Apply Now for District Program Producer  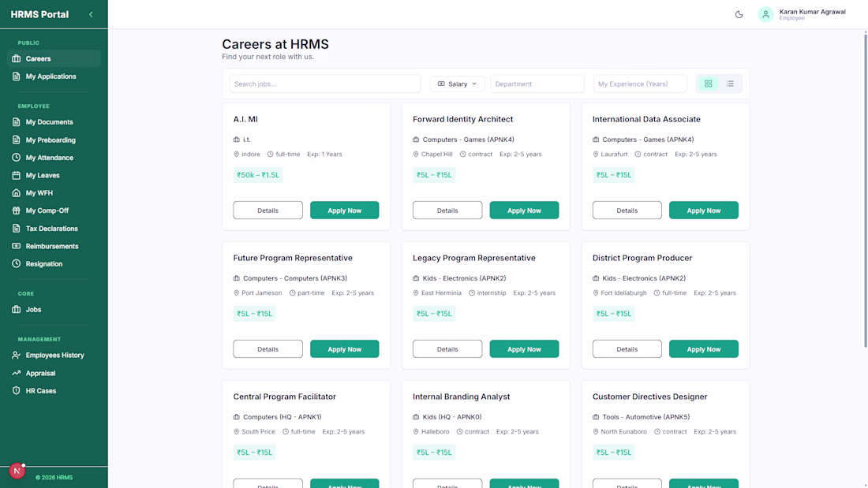click(x=704, y=349)
